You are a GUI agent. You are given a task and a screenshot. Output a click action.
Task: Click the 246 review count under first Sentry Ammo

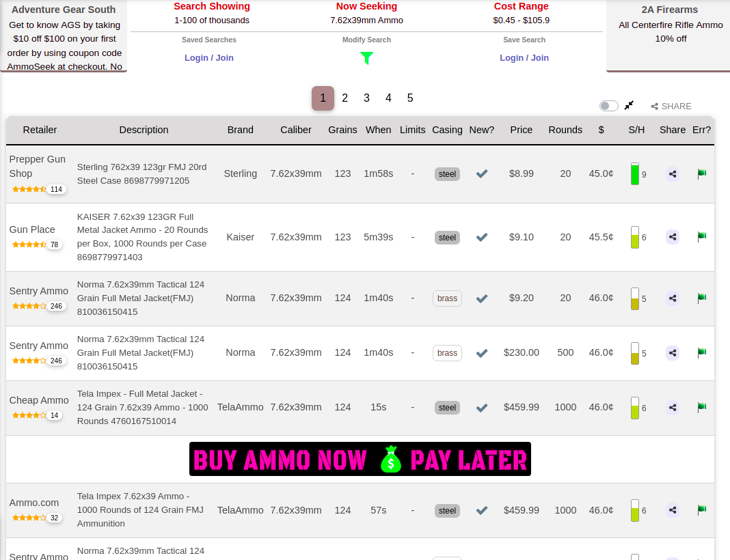pos(56,306)
